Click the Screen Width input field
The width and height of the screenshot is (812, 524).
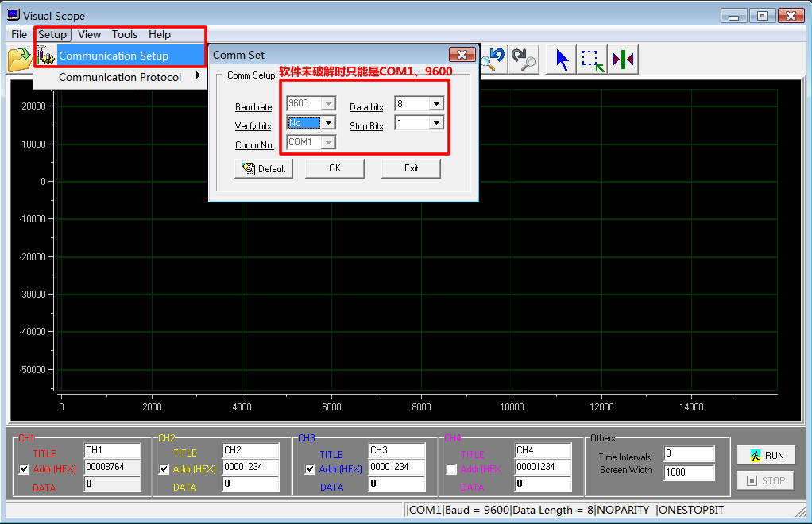point(689,472)
